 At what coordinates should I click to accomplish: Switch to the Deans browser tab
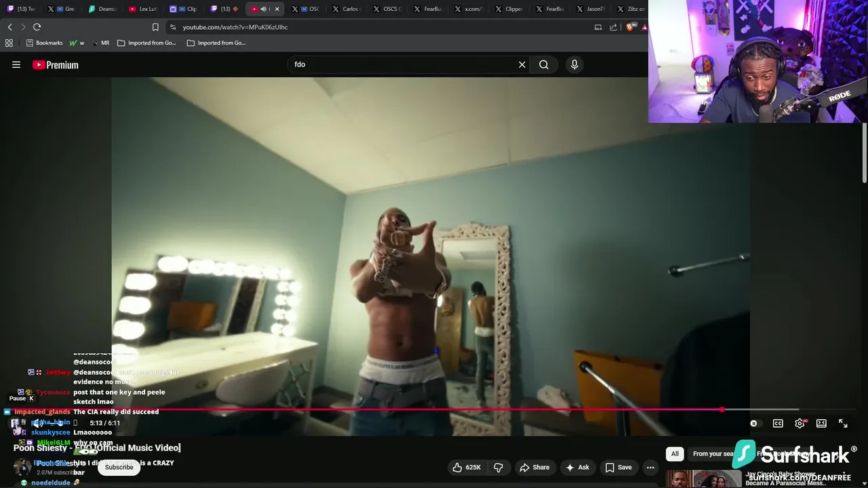coord(103,9)
